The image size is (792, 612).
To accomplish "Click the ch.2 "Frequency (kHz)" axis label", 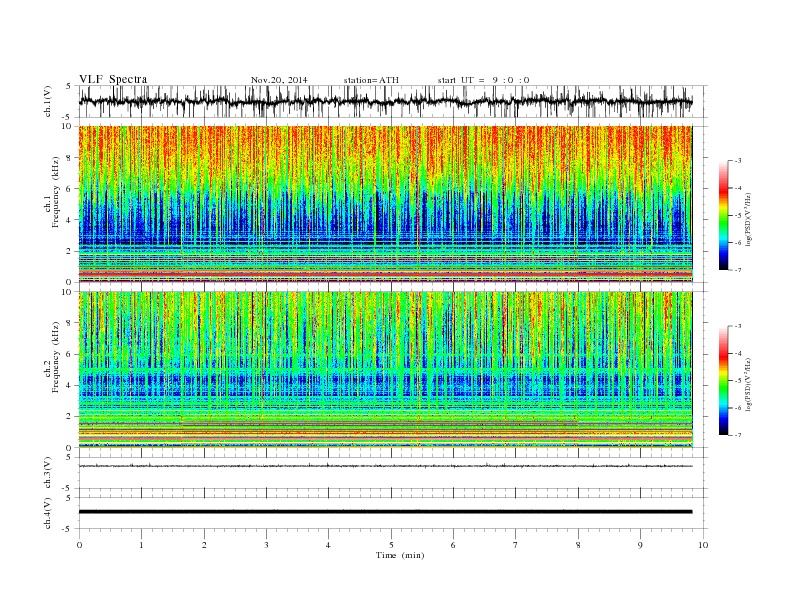I will click(x=55, y=357).
